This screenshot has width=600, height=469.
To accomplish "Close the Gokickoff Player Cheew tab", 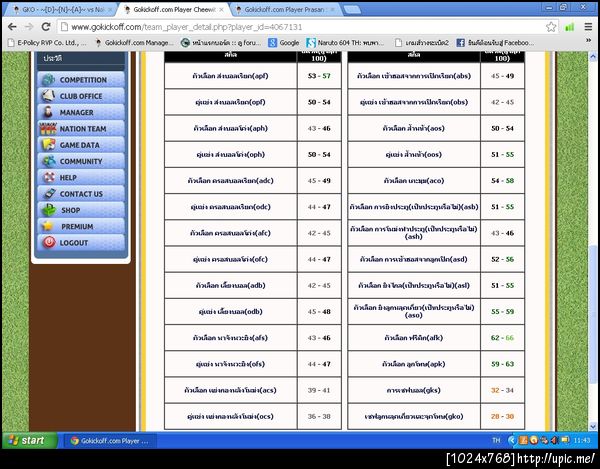I will coord(222,10).
